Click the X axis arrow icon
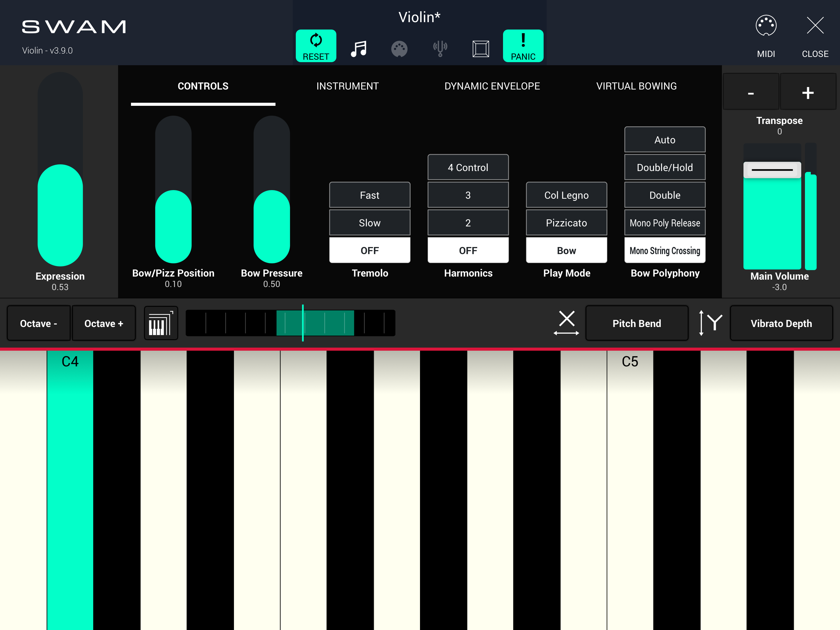Viewport: 840px width, 630px height. pyautogui.click(x=567, y=323)
